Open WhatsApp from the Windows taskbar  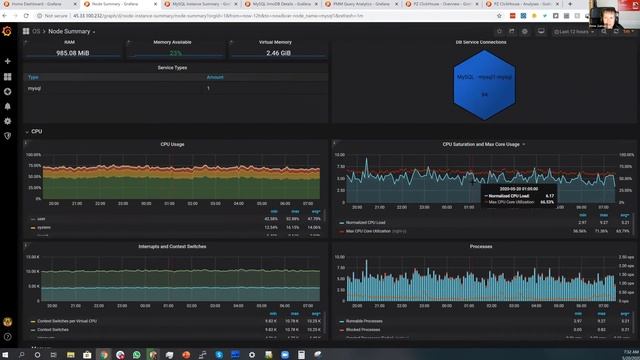[x=136, y=354]
